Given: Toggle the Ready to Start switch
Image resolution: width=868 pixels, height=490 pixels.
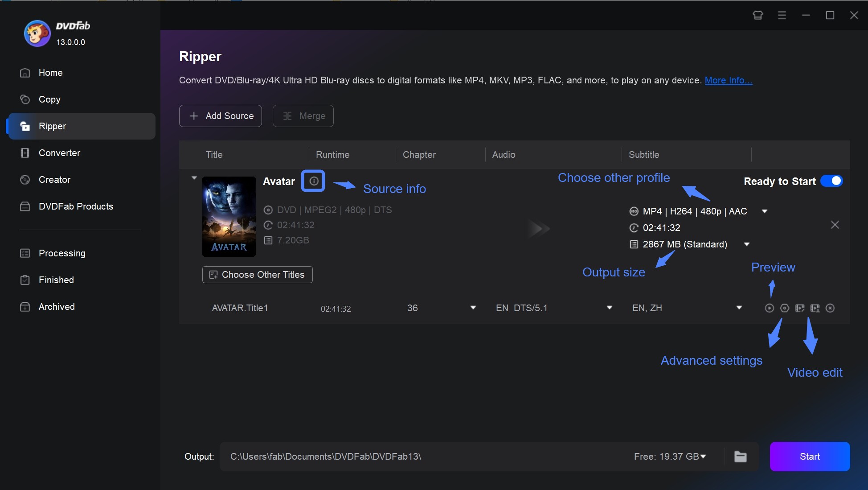Looking at the screenshot, I should point(831,181).
